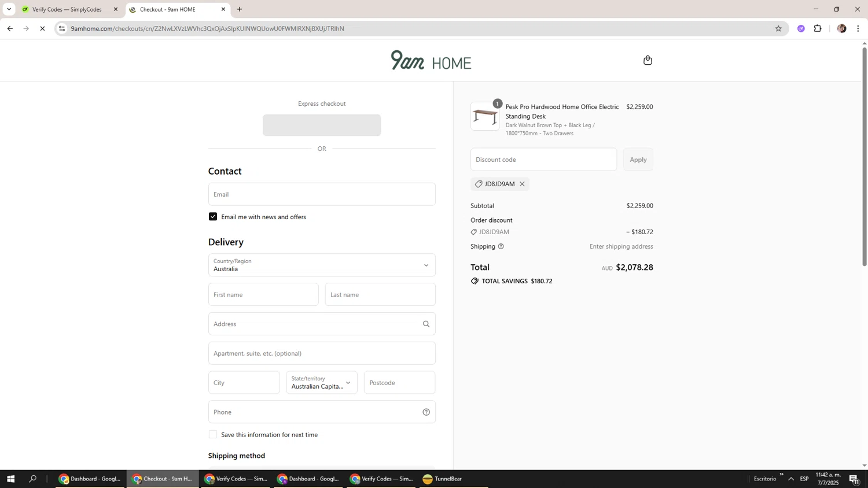Open the State/territory dropdown
This screenshot has height=488, width=868.
(x=322, y=382)
